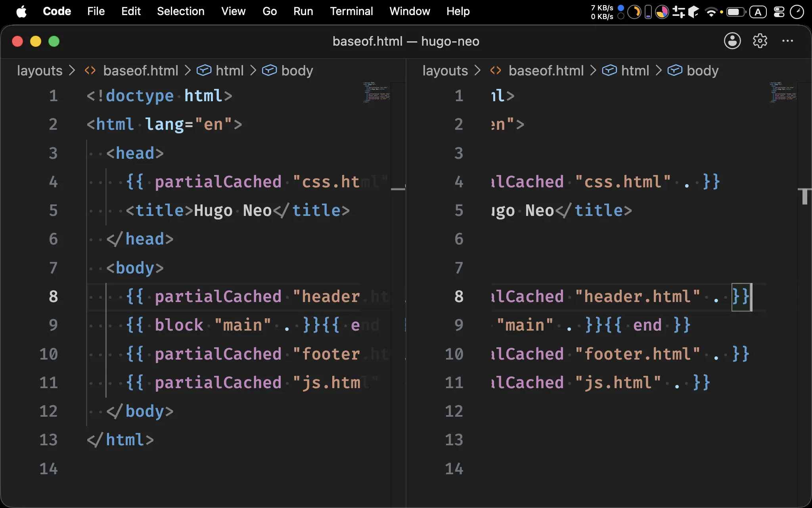
Task: Click '</html>' closing tag on line 13
Action: click(x=120, y=440)
